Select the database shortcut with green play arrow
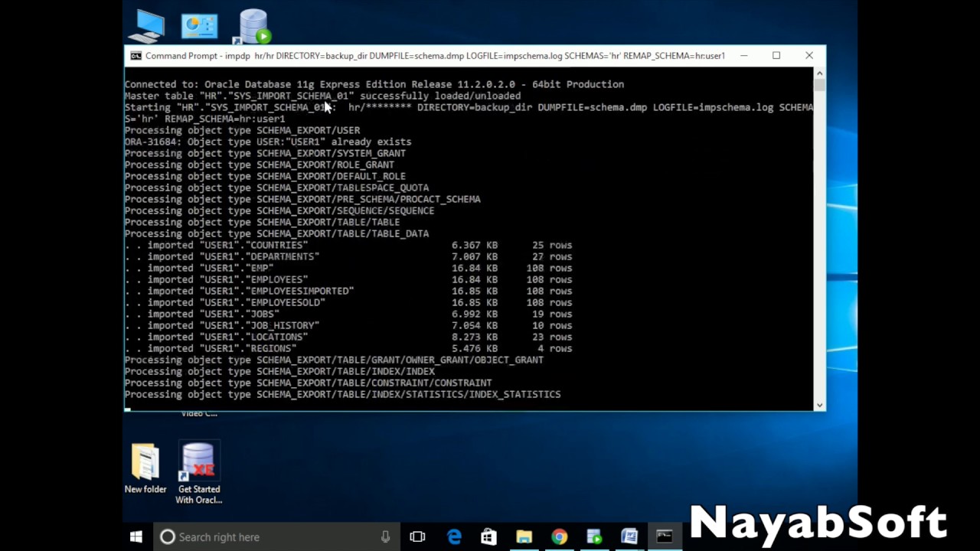980x551 pixels. (x=253, y=26)
